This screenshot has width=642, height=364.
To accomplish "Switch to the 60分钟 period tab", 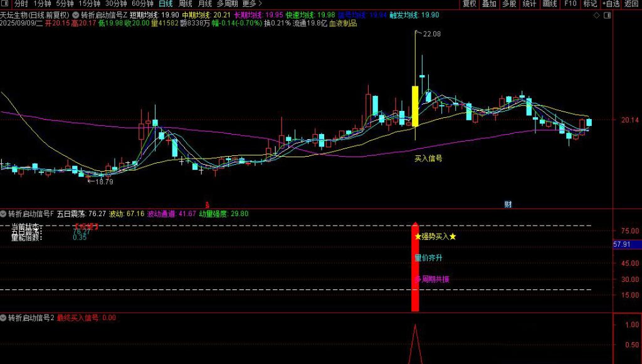I will coord(142,4).
